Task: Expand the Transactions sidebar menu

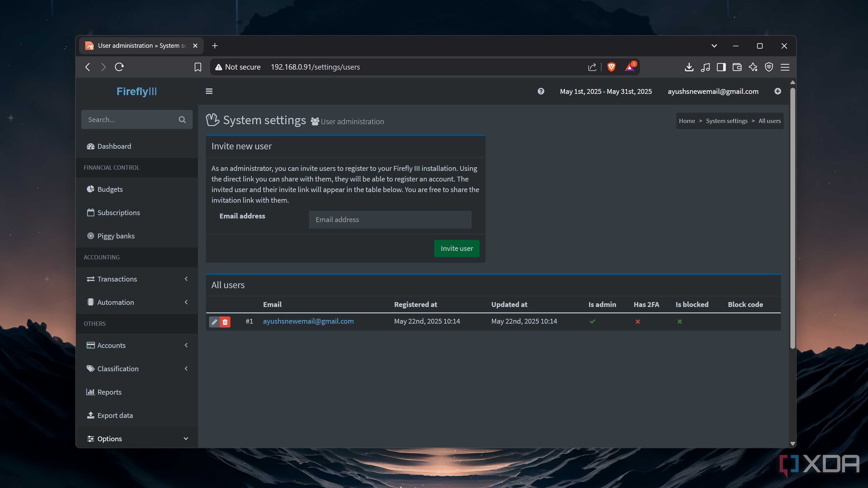Action: [137, 279]
